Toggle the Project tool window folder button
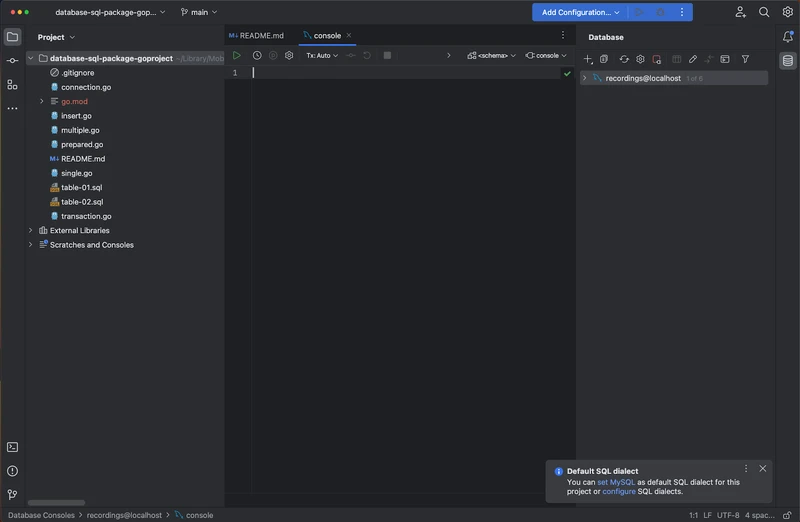The image size is (800, 522). point(12,37)
